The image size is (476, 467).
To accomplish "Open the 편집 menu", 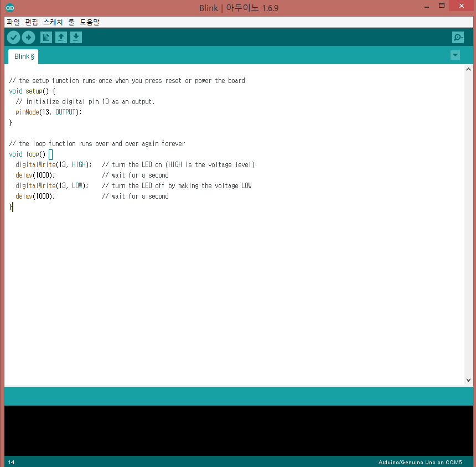I will point(31,22).
